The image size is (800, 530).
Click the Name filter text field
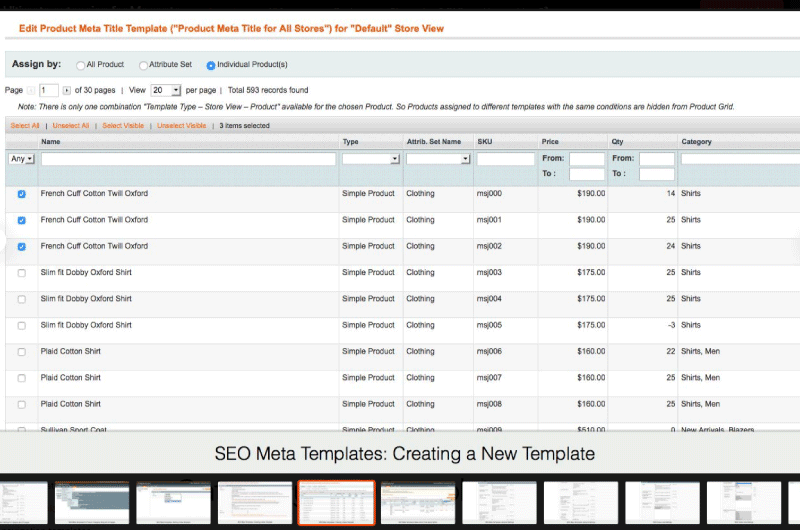[188, 159]
